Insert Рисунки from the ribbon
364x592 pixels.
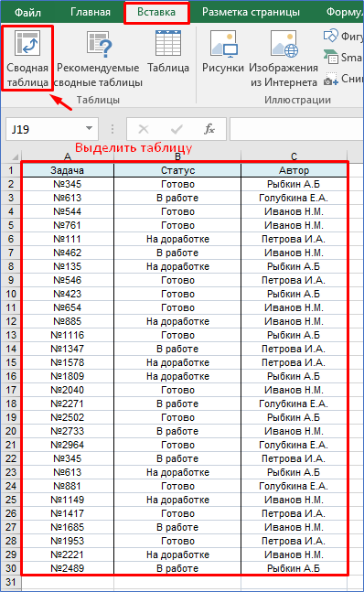223,53
